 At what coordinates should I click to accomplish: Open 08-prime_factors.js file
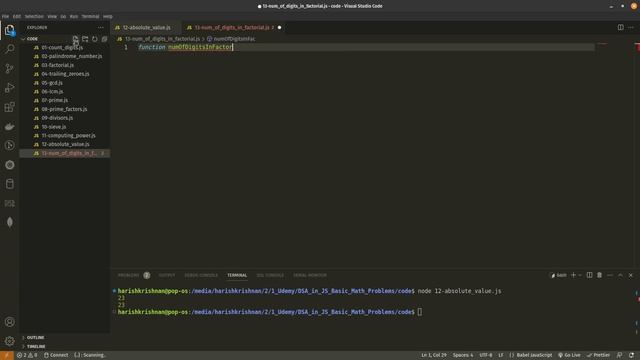pos(64,109)
